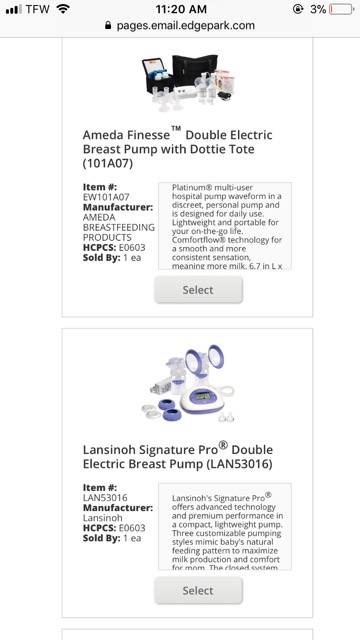Open the Lansinoh Signature Pro product image
Image resolution: width=360 pixels, height=640 pixels.
coord(189,383)
